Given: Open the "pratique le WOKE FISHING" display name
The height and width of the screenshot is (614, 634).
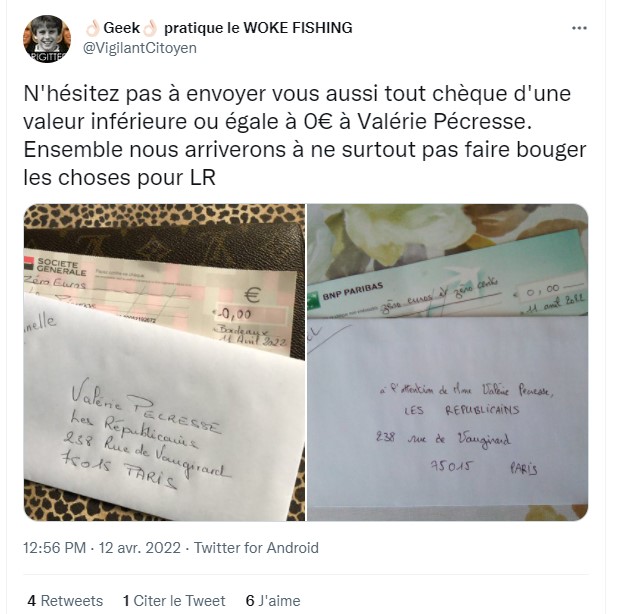Looking at the screenshot, I should pyautogui.click(x=258, y=28).
